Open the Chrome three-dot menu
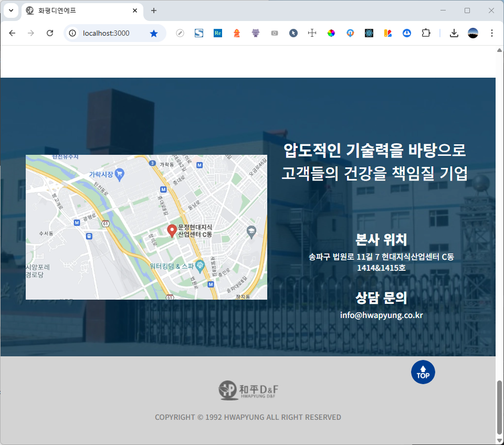504x445 pixels. coord(492,33)
